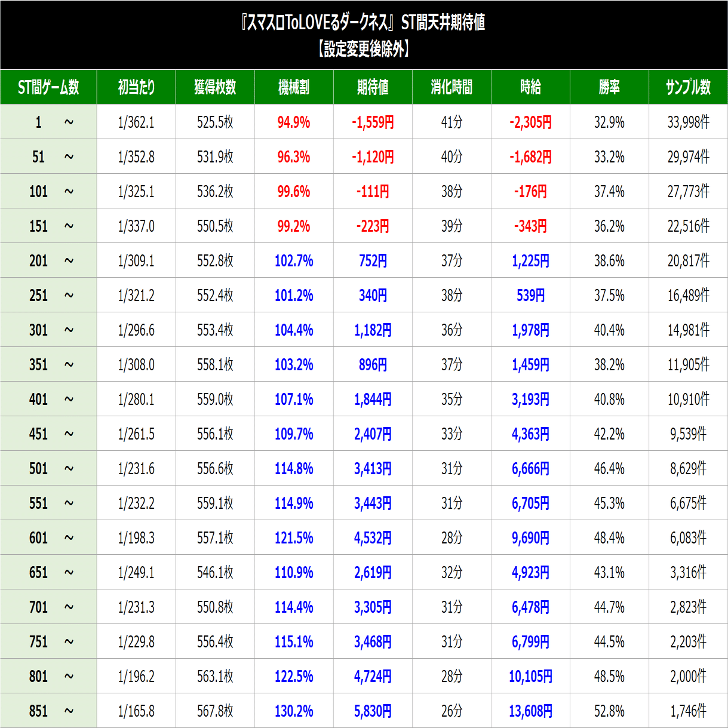This screenshot has width=728, height=728.
Task: Click the 29,974件 cell
Action: coord(688,157)
